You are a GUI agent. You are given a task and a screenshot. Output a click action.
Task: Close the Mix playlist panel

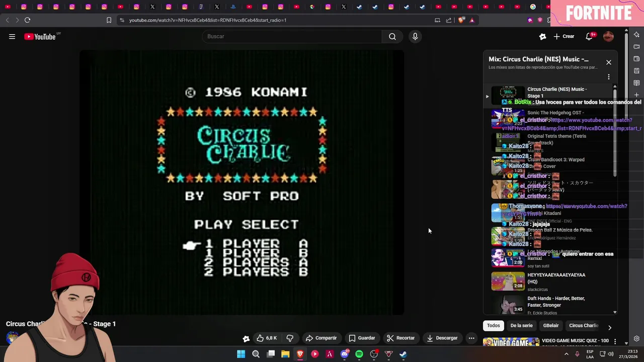[609, 62]
